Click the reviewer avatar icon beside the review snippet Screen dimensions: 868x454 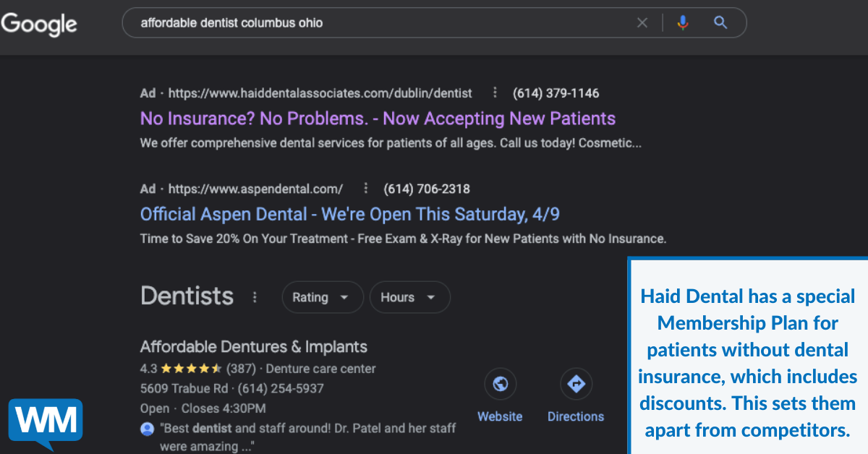(x=146, y=428)
